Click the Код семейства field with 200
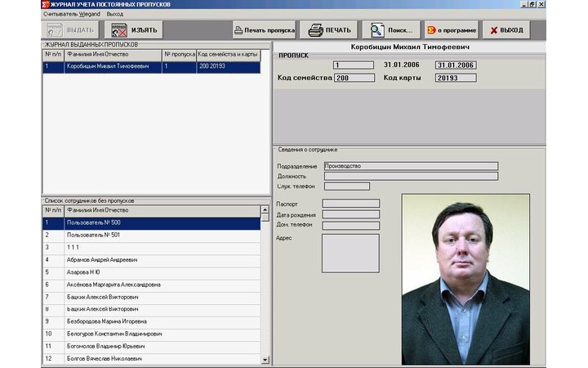The width and height of the screenshot is (588, 368). coord(354,79)
